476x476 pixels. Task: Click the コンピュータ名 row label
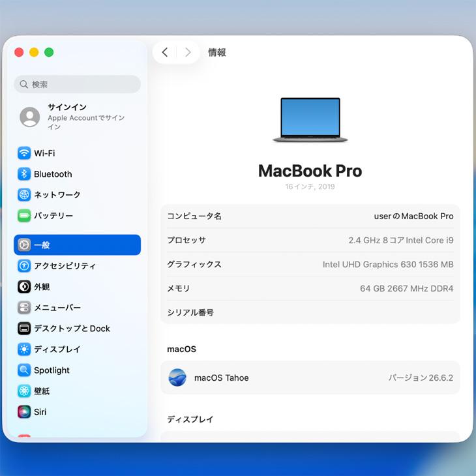pyautogui.click(x=194, y=216)
